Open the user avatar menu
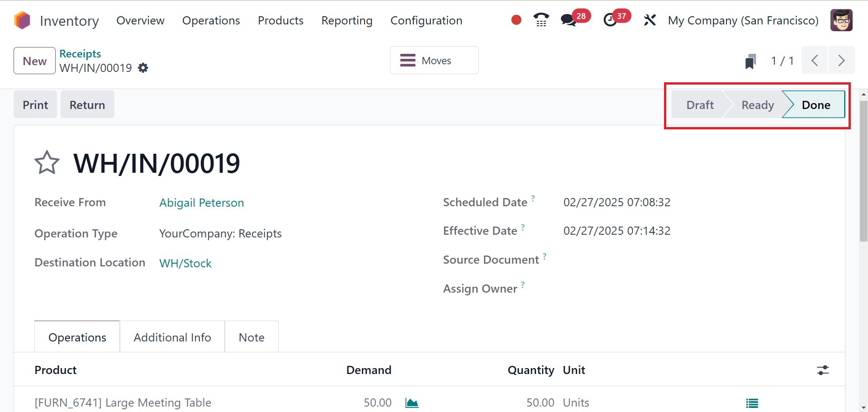The image size is (868, 412). pos(841,20)
